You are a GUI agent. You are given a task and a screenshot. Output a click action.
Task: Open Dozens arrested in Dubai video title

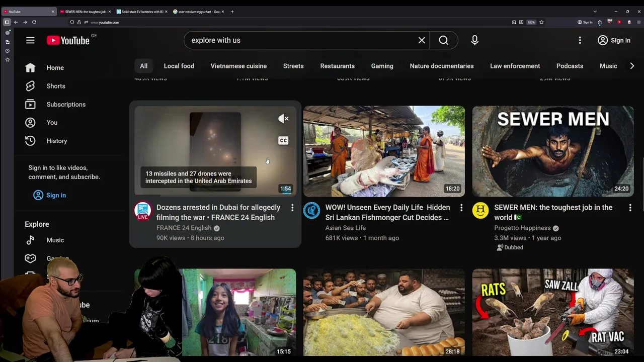click(x=218, y=212)
